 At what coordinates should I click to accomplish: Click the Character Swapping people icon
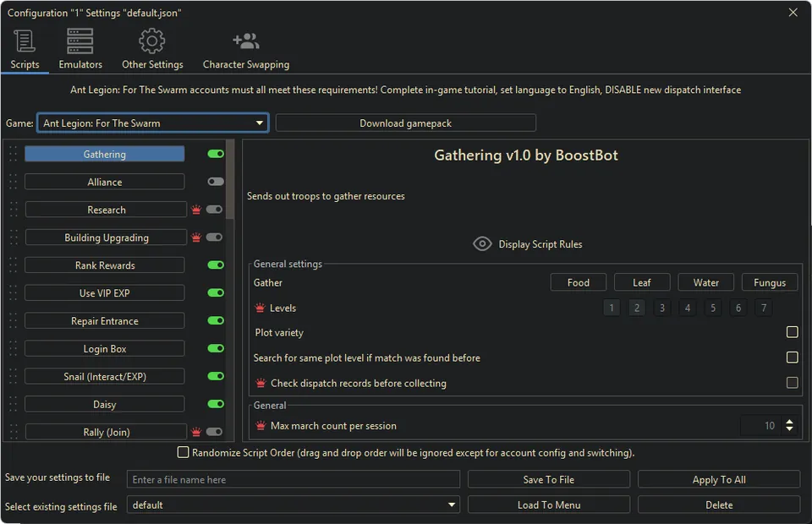(x=246, y=41)
